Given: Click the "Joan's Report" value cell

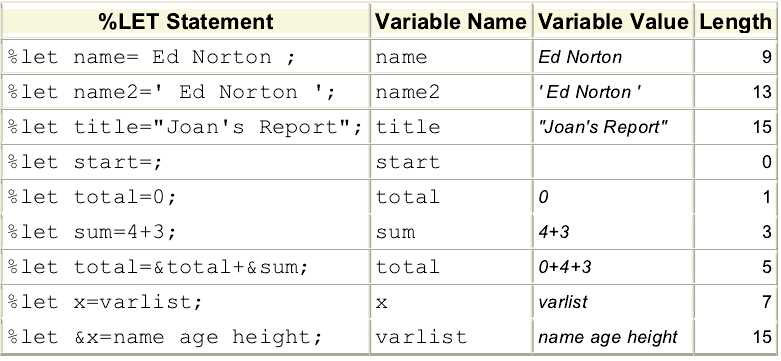Looking at the screenshot, I should pyautogui.click(x=613, y=127).
